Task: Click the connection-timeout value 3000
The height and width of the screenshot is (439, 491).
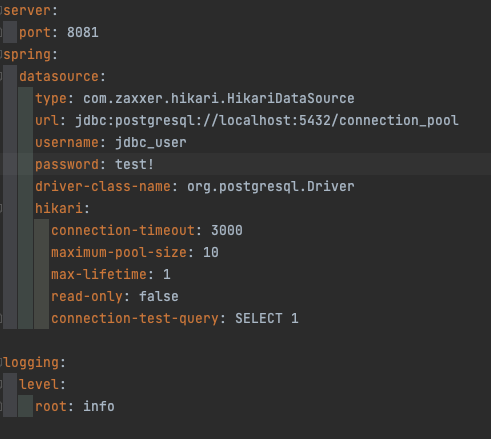Action: [x=227, y=231]
